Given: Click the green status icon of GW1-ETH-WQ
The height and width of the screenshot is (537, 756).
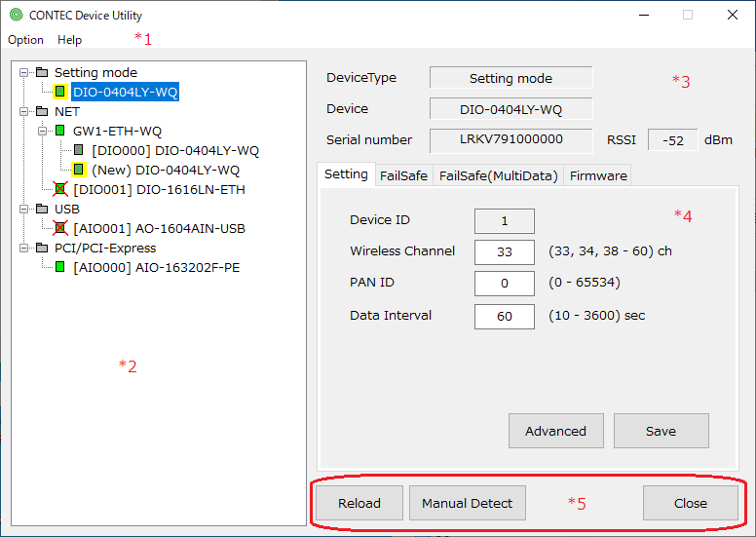Looking at the screenshot, I should coord(60,131).
